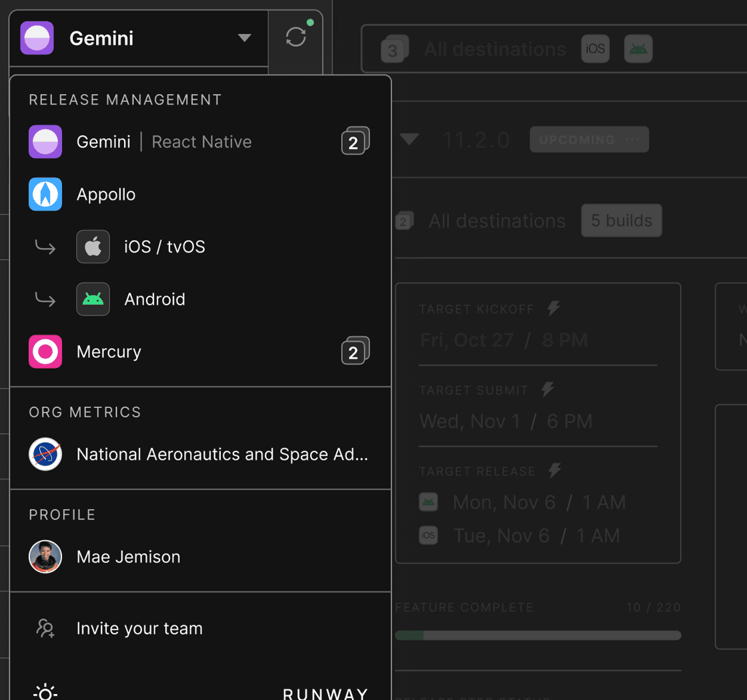Click lightning icon next to TARGET KICKOFF

pos(554,308)
